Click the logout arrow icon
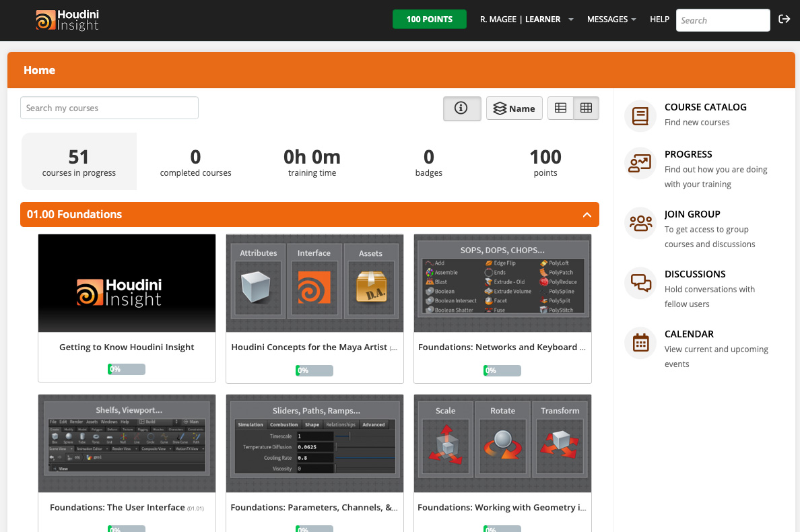800x532 pixels. (785, 20)
